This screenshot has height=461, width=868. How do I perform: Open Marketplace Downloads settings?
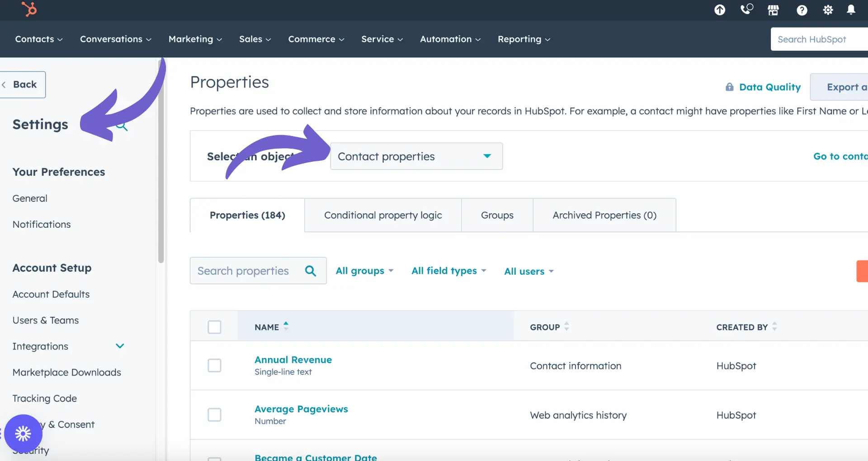pos(67,372)
